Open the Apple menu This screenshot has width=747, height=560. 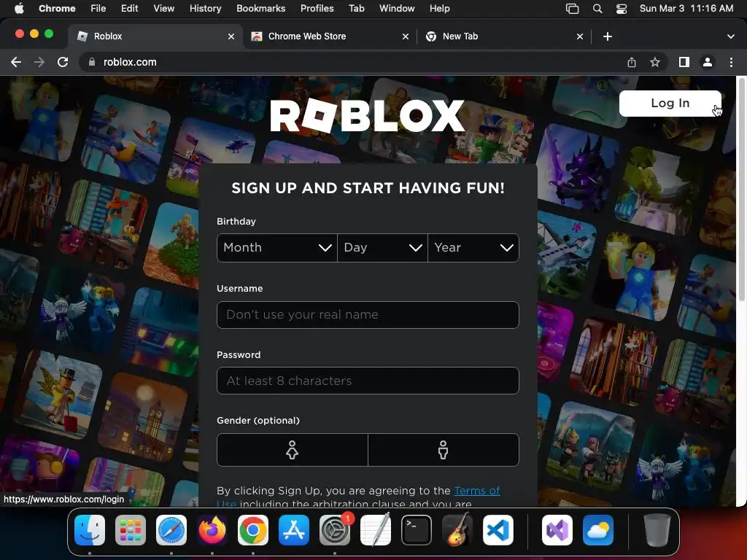point(19,9)
